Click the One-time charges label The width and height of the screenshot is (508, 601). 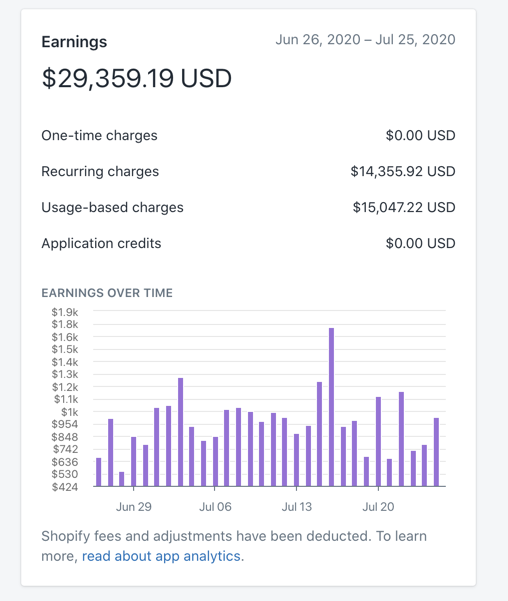99,135
